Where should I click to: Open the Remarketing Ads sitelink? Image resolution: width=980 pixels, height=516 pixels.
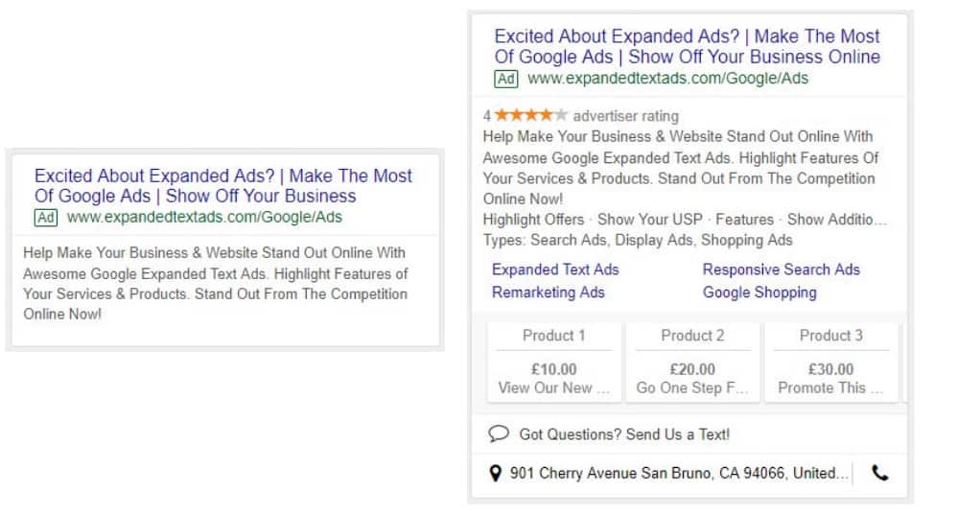pyautogui.click(x=548, y=293)
